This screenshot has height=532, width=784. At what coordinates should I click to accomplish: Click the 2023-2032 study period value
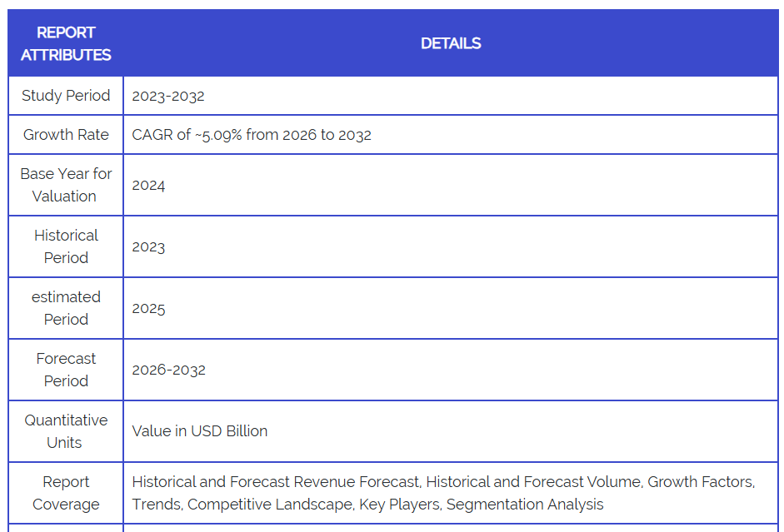coord(168,96)
